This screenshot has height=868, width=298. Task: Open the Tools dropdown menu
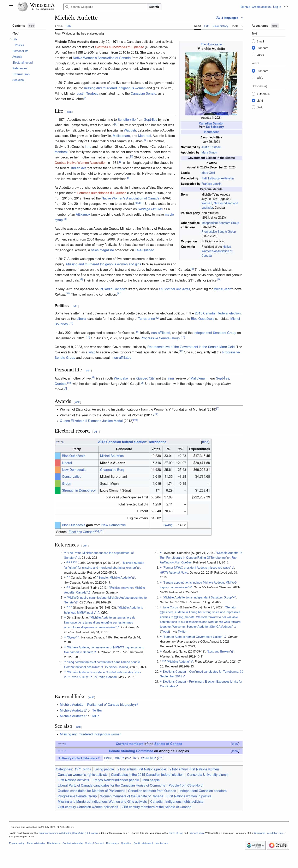pos(237,26)
